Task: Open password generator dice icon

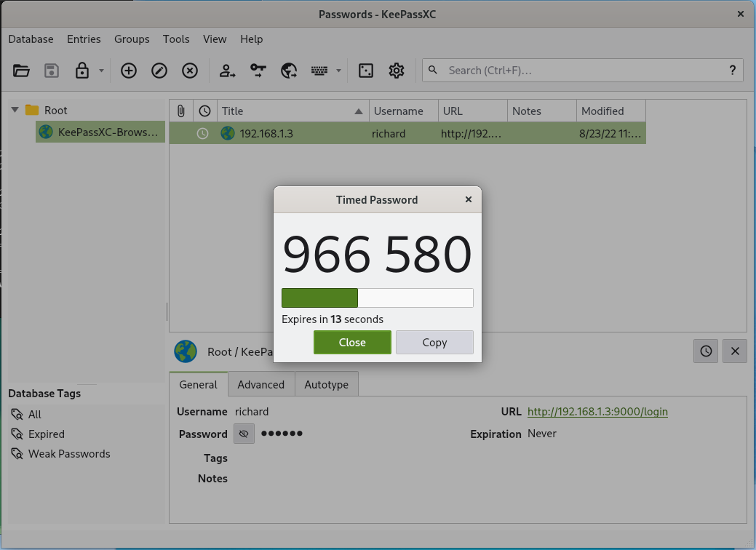Action: coord(366,71)
